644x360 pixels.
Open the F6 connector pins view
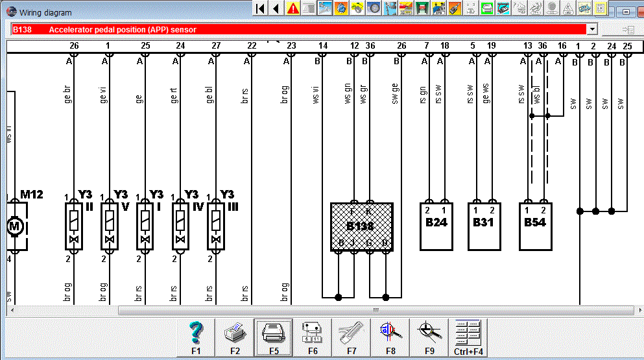312,337
